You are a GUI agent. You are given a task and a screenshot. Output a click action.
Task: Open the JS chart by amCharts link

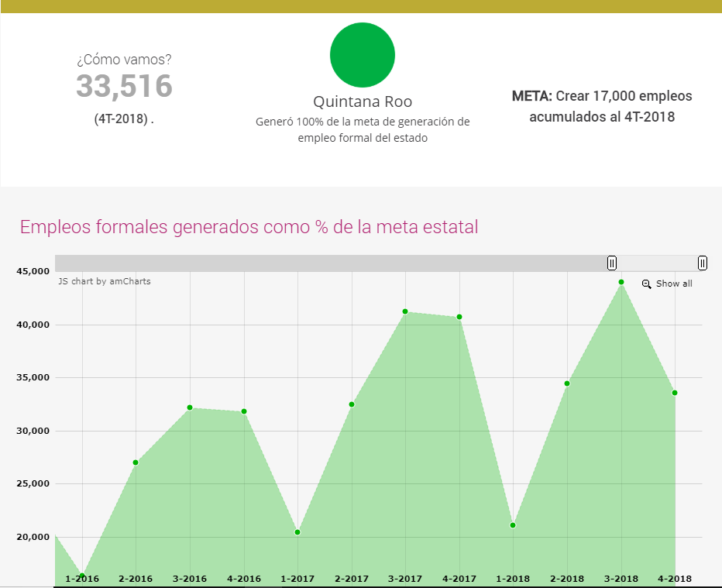pyautogui.click(x=105, y=281)
